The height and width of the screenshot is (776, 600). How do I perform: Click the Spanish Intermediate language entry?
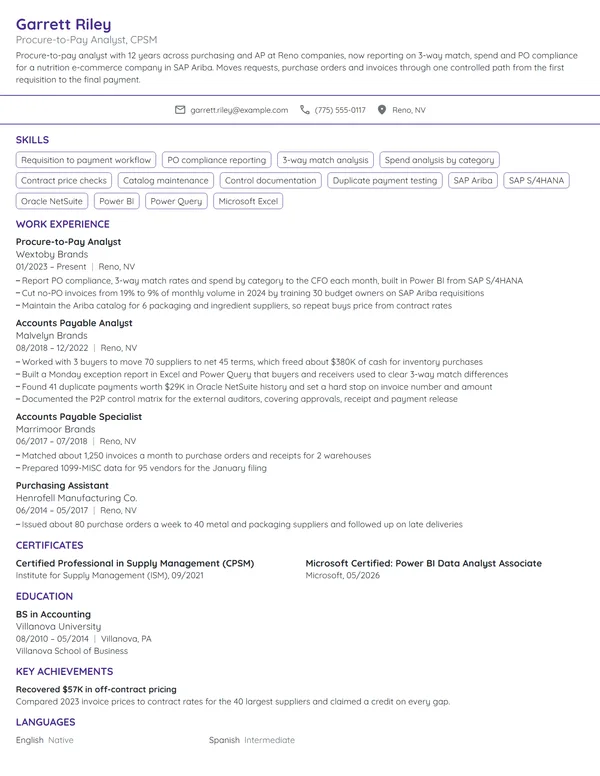pos(251,740)
